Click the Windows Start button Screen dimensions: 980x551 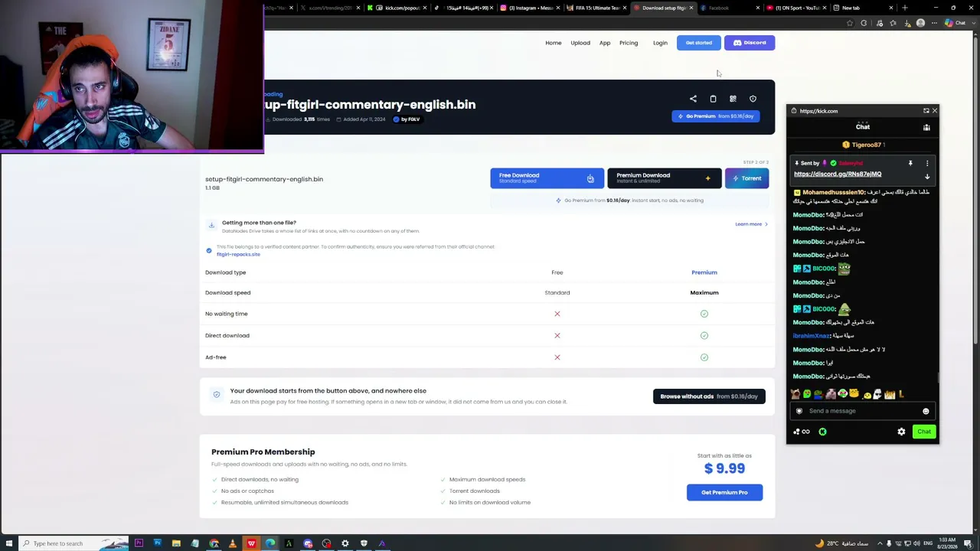[x=8, y=543]
